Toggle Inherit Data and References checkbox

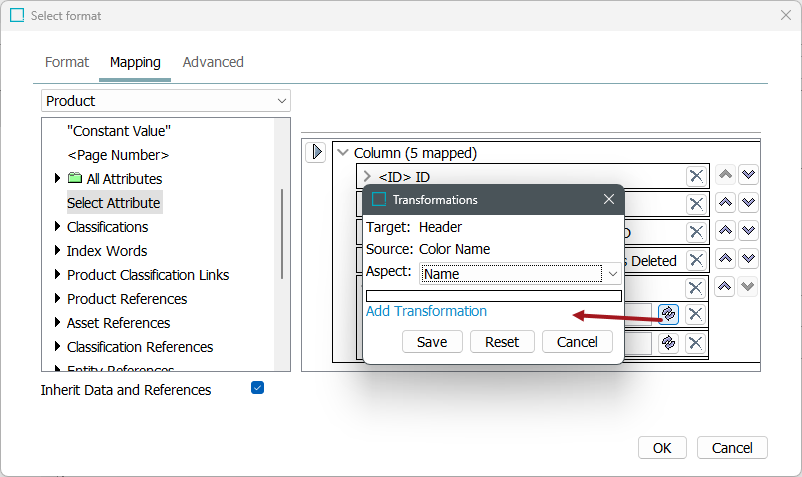(257, 388)
